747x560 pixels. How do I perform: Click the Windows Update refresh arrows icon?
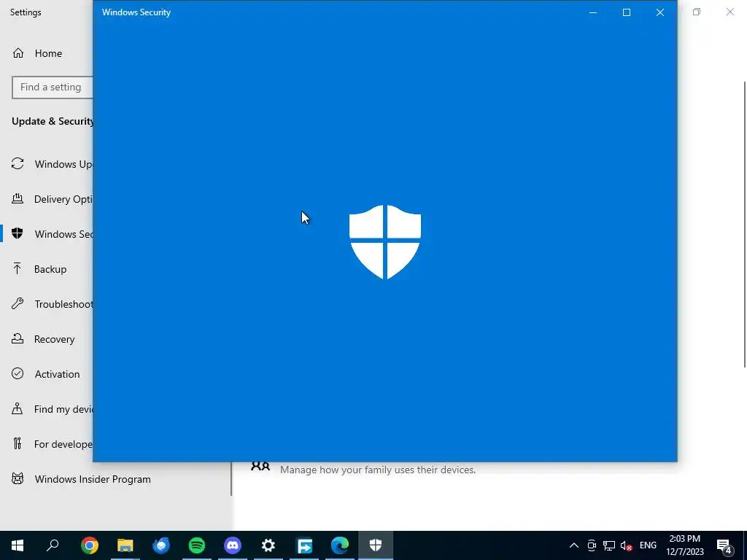(x=18, y=164)
